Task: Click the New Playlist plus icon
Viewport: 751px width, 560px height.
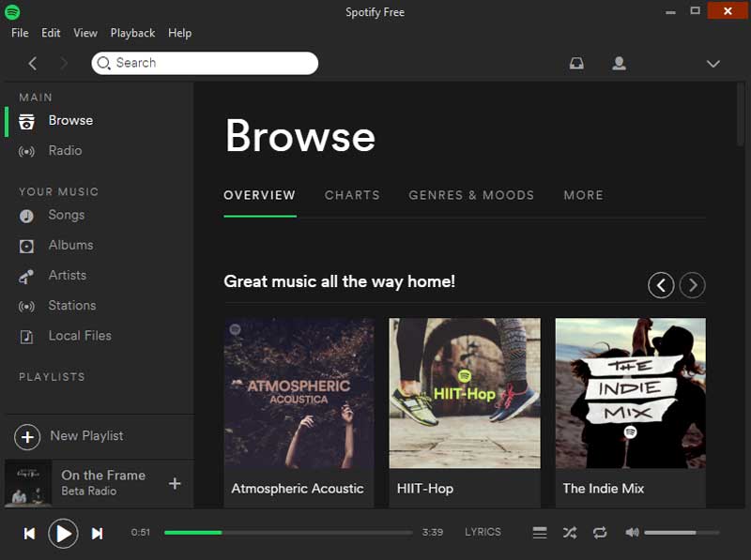Action: pos(27,436)
